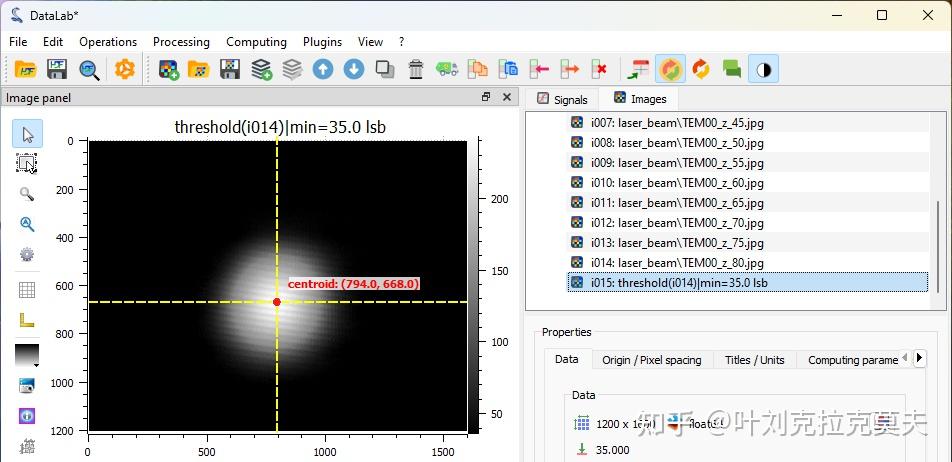Open Computing menu
952x462 pixels.
(256, 42)
